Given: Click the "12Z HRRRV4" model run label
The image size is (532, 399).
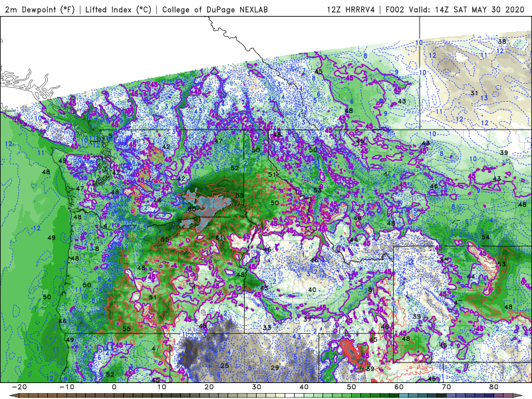Looking at the screenshot, I should [x=350, y=9].
